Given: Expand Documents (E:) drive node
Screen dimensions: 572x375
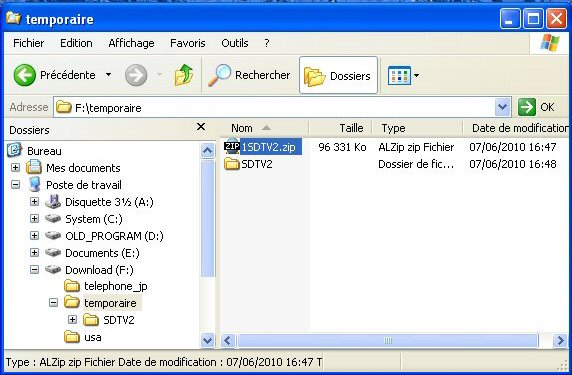Looking at the screenshot, I should click(34, 252).
